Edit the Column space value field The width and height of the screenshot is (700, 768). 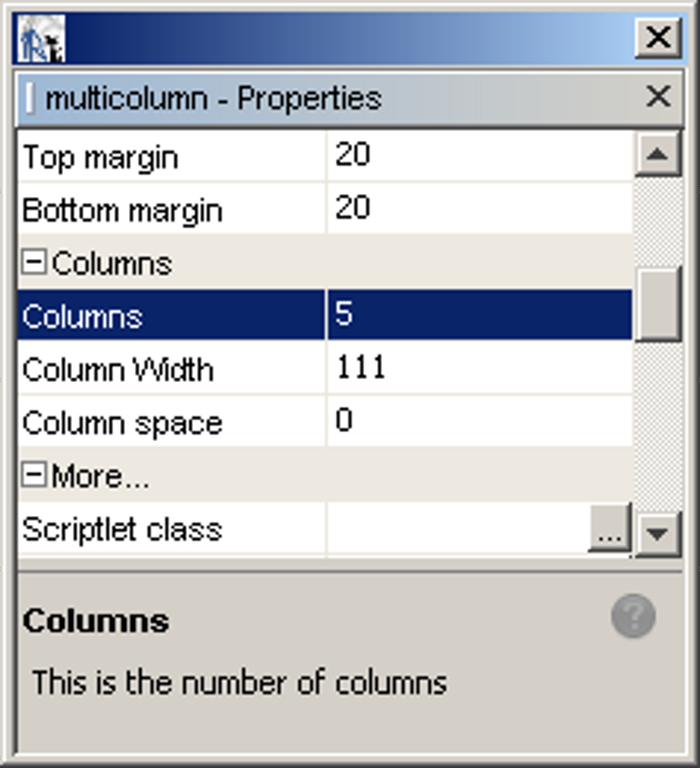tap(478, 422)
